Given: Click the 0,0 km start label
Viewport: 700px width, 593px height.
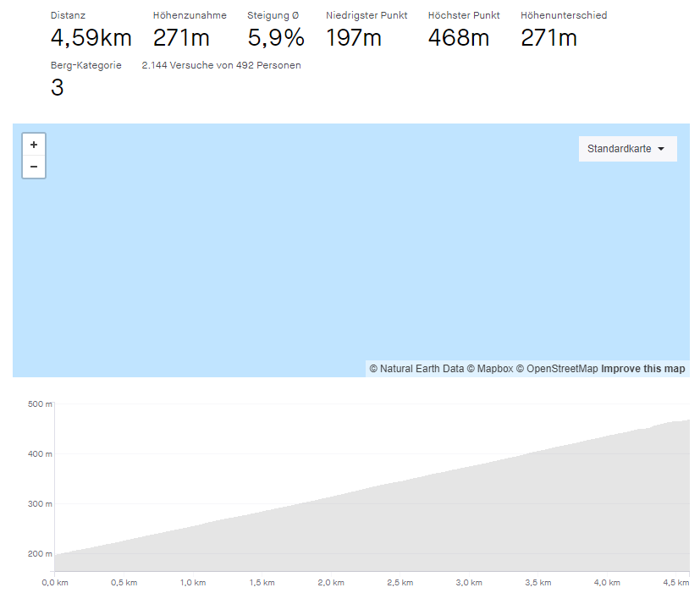Looking at the screenshot, I should (54, 583).
